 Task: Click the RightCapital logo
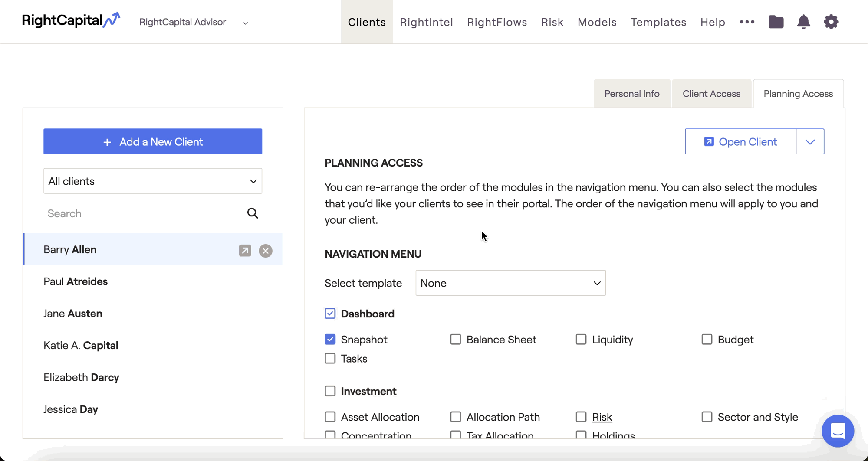click(71, 20)
